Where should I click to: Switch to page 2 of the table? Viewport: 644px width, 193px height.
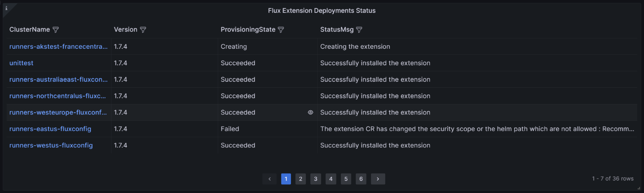click(x=301, y=179)
